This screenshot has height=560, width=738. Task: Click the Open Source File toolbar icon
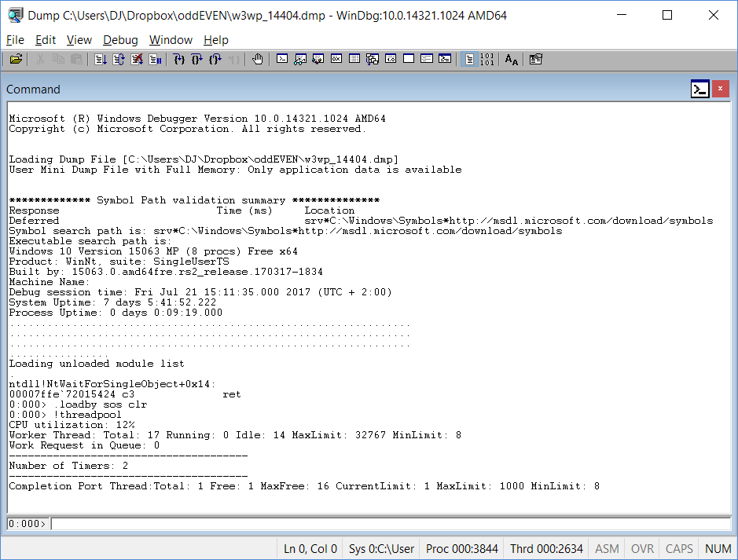pyautogui.click(x=16, y=59)
